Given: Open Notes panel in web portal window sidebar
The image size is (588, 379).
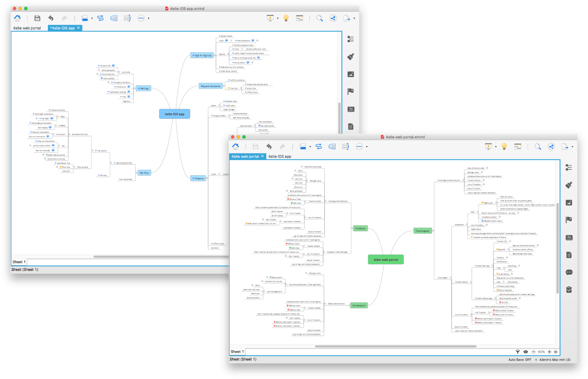Looking at the screenshot, I should (569, 255).
